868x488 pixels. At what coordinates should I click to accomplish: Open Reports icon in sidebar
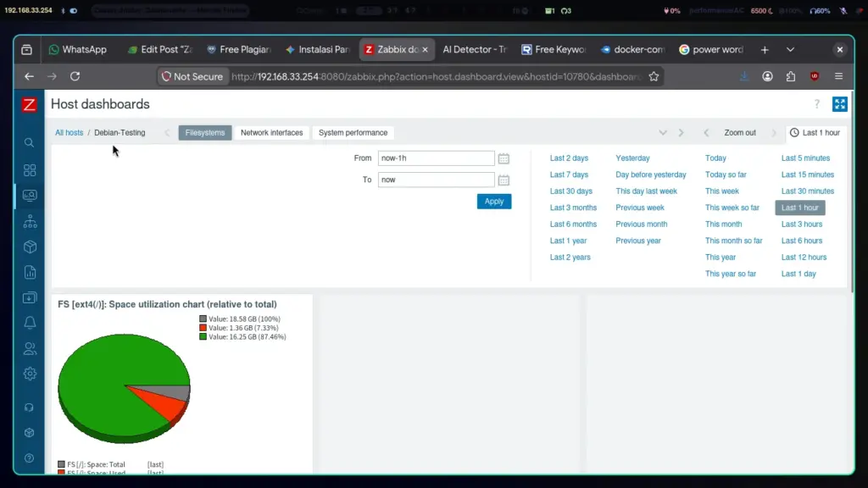click(x=30, y=272)
